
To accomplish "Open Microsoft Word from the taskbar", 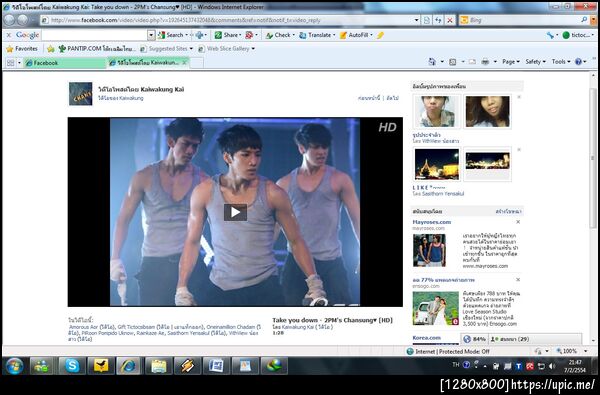I will [216, 366].
